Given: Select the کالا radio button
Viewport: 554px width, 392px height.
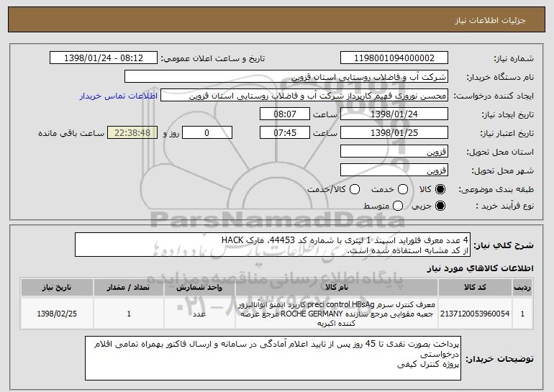Looking at the screenshot, I should [x=440, y=189].
